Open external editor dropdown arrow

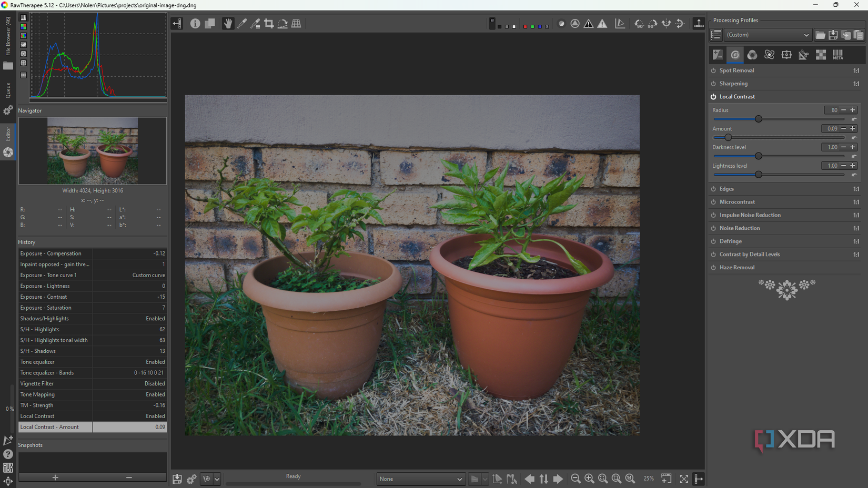pyautogui.click(x=217, y=479)
